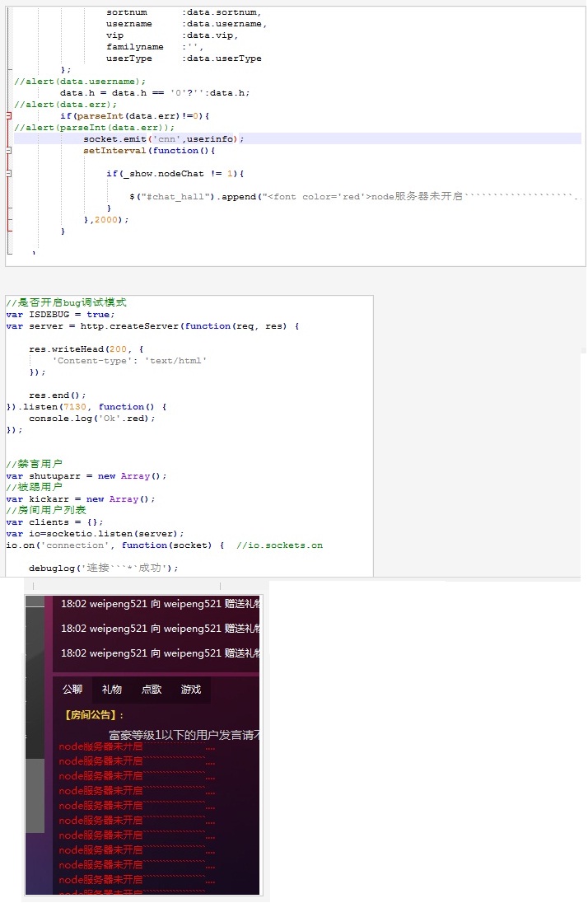Click the res.writeHead(200, { line
588x903 pixels.
coord(86,349)
